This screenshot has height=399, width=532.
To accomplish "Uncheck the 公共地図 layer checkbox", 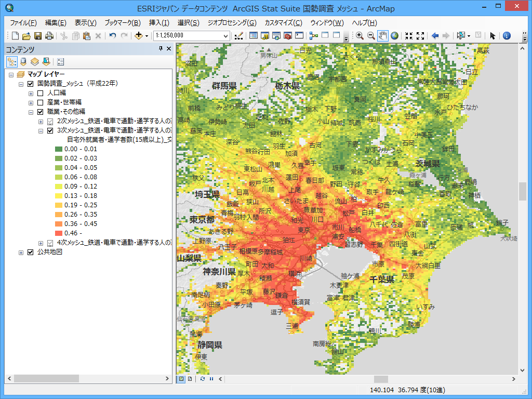I will tap(30, 252).
